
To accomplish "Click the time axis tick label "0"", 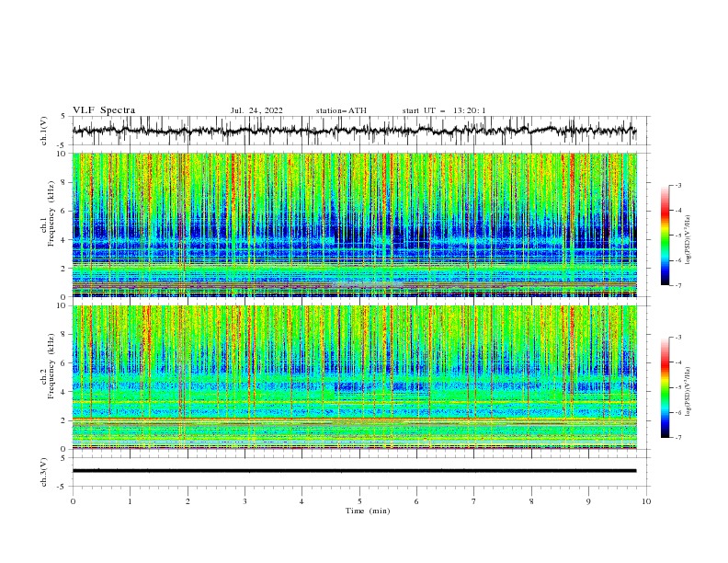I will click(x=73, y=501).
